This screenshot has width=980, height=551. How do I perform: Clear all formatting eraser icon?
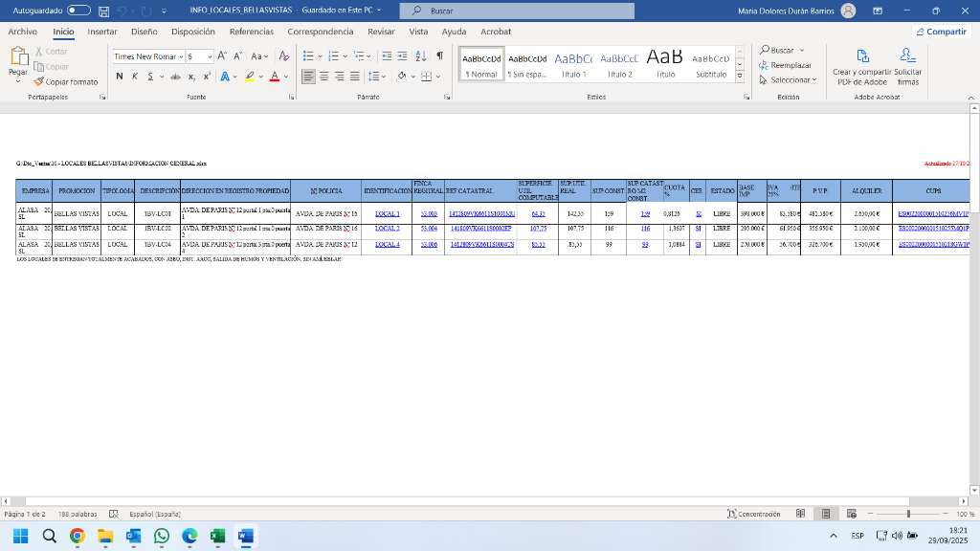pos(283,56)
